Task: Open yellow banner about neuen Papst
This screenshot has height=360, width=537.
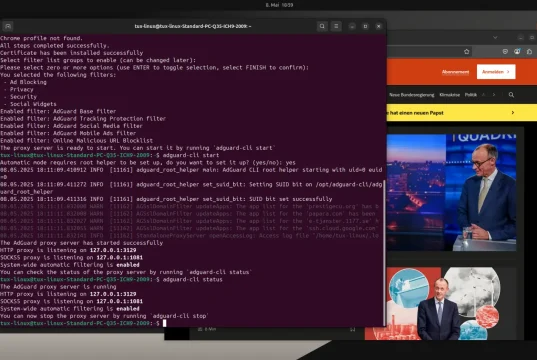Action: click(x=462, y=113)
